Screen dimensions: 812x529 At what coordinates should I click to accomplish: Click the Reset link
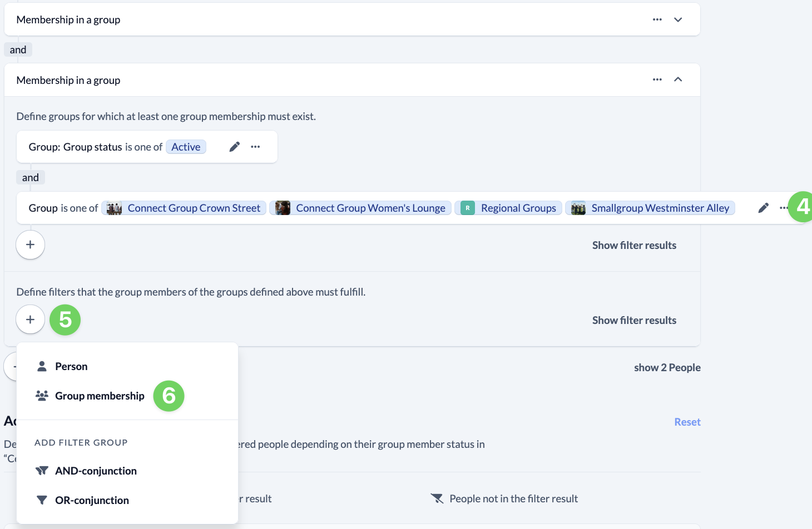687,422
